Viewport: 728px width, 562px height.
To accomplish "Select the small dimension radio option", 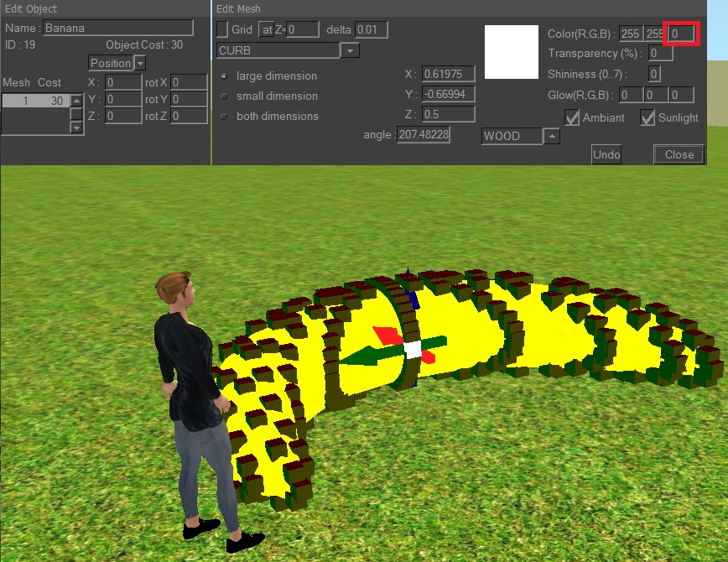I will point(224,96).
